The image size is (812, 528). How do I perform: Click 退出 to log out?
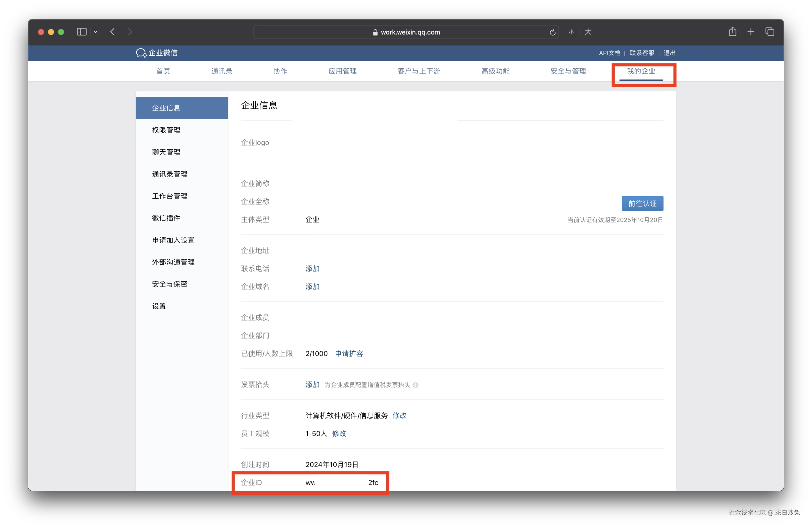tap(669, 53)
